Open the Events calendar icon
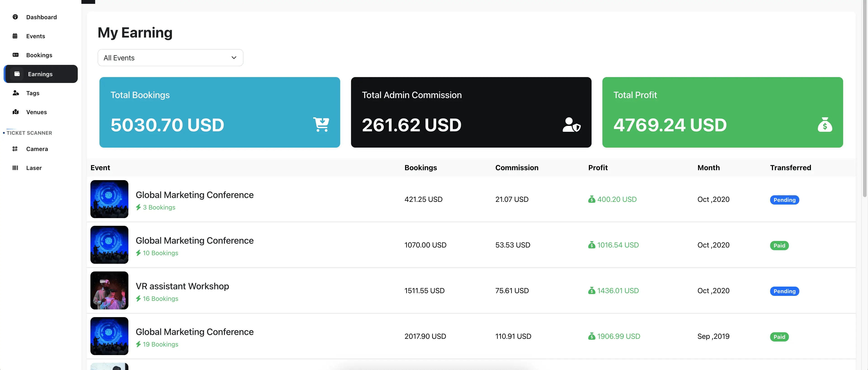The image size is (868, 370). (16, 36)
